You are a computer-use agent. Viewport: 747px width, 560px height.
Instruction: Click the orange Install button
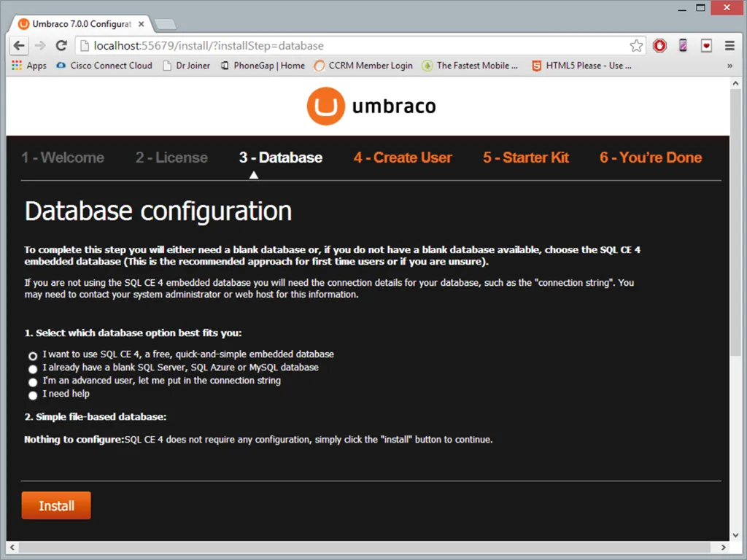[56, 505]
